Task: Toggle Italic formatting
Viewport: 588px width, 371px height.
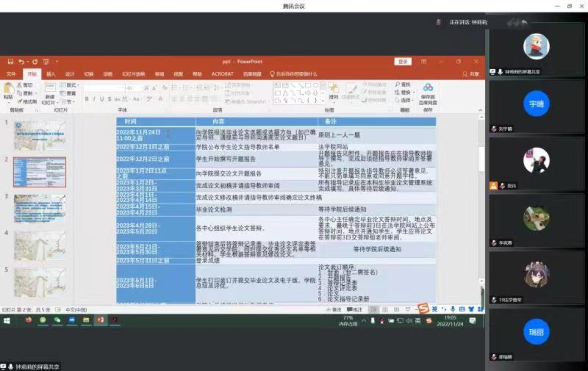Action: pyautogui.click(x=94, y=99)
